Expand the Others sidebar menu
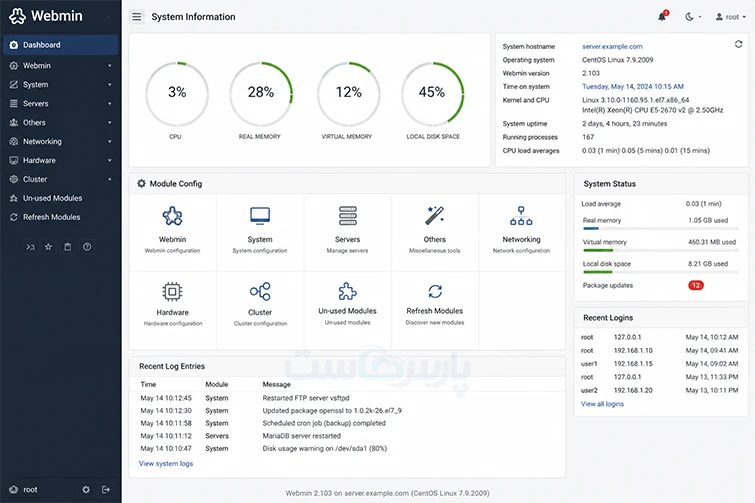 click(60, 122)
